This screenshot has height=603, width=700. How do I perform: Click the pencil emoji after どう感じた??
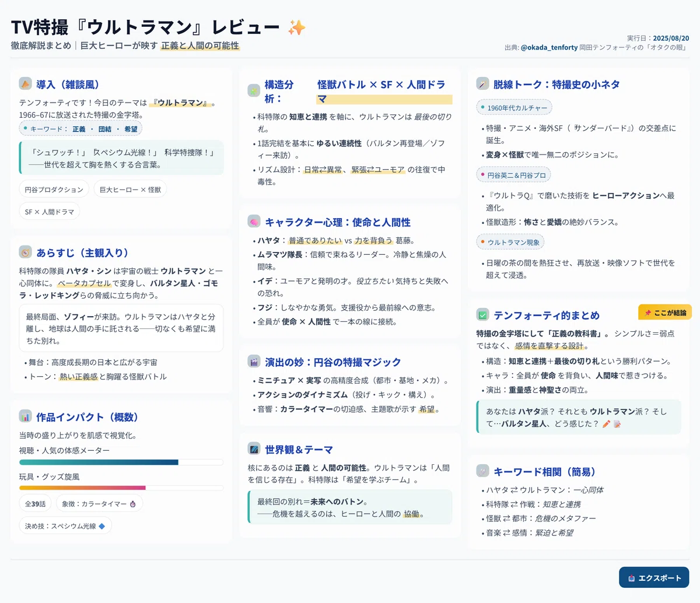click(x=607, y=424)
